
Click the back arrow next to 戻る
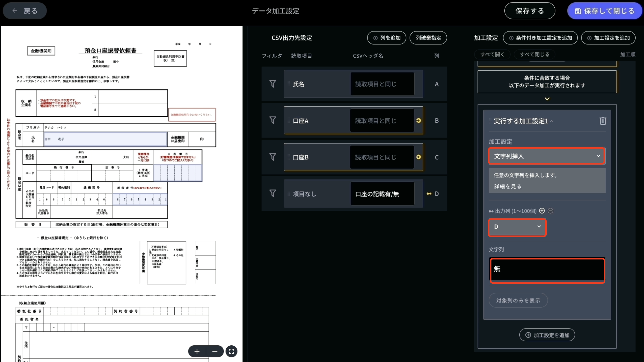[15, 10]
